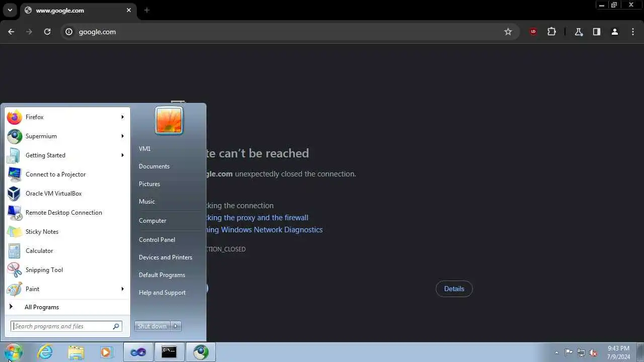The width and height of the screenshot is (644, 362).
Task: Open Computer from the Start menu
Action: [152, 221]
